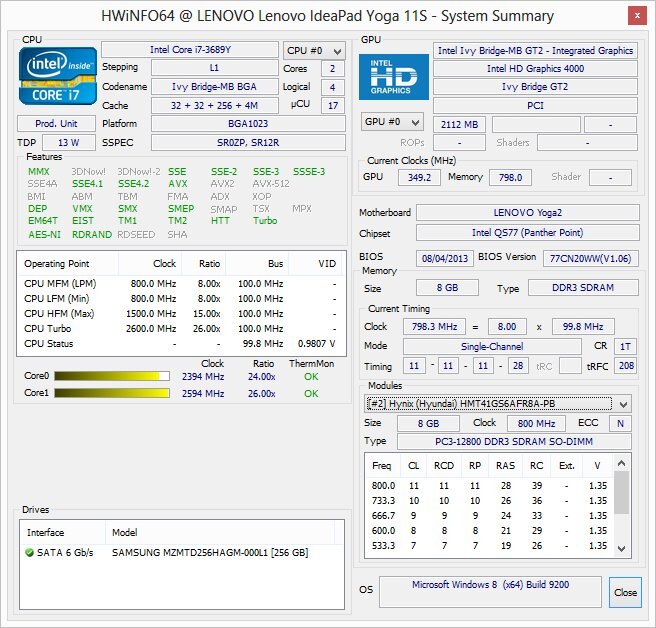Click the BIOS date 08/04/2013 field
656x628 pixels.
445,258
